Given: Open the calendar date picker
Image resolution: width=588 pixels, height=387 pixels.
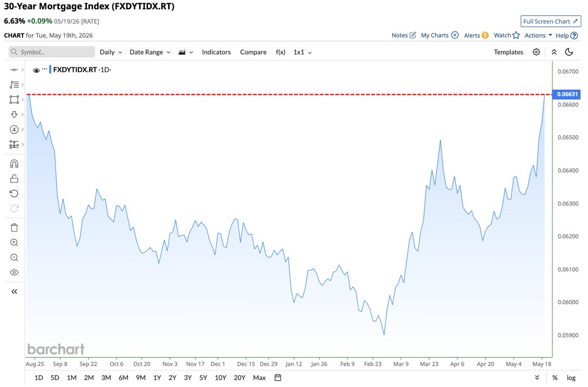Looking at the screenshot, I should pos(278,378).
